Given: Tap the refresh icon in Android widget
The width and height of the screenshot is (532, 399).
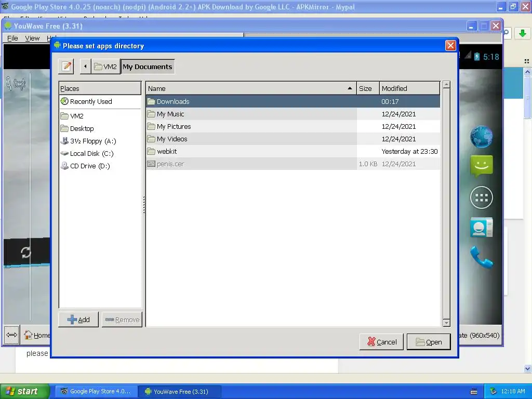Looking at the screenshot, I should tap(26, 252).
